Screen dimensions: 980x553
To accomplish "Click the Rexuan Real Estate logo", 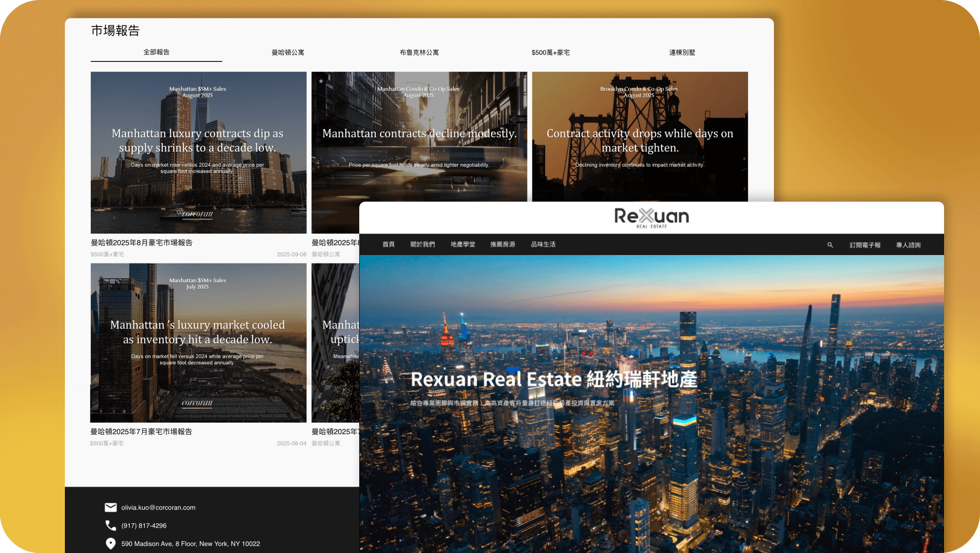I will pos(651,218).
